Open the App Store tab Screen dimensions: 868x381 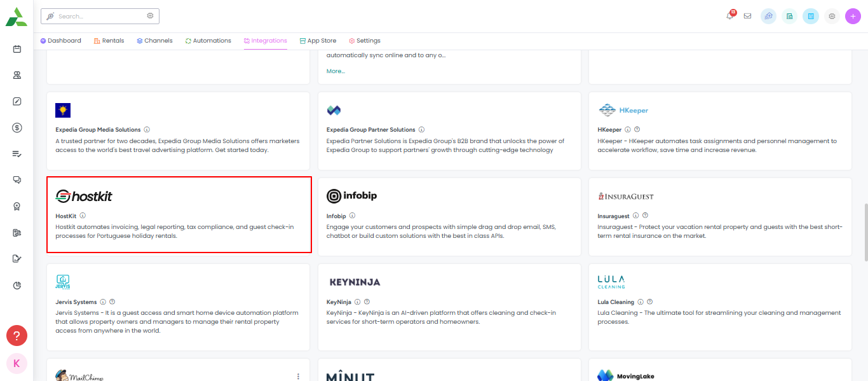tap(318, 41)
